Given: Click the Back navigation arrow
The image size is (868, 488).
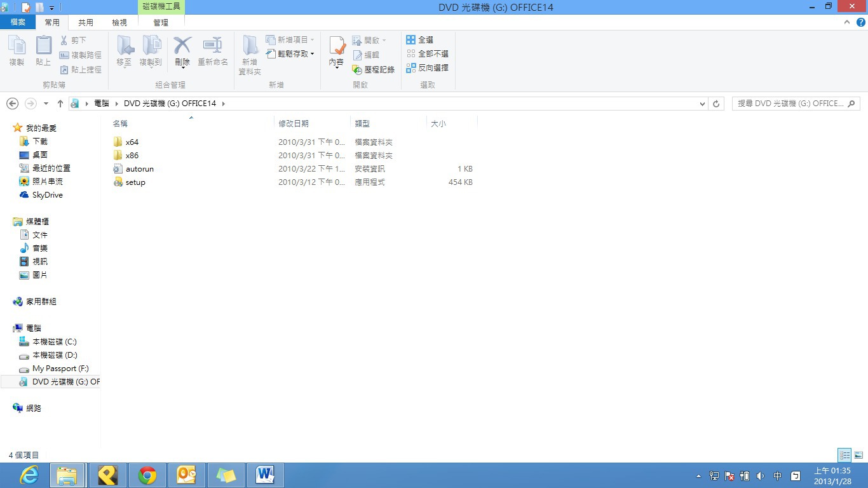Looking at the screenshot, I should [12, 104].
